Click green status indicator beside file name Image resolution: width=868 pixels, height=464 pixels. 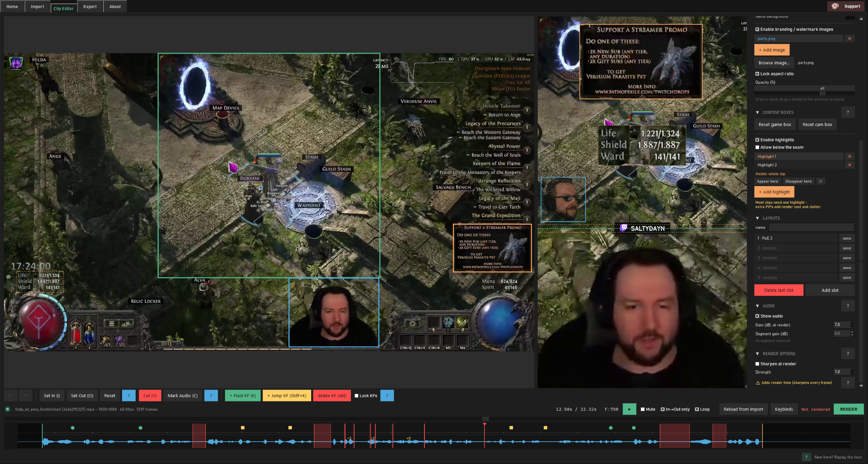(8, 409)
